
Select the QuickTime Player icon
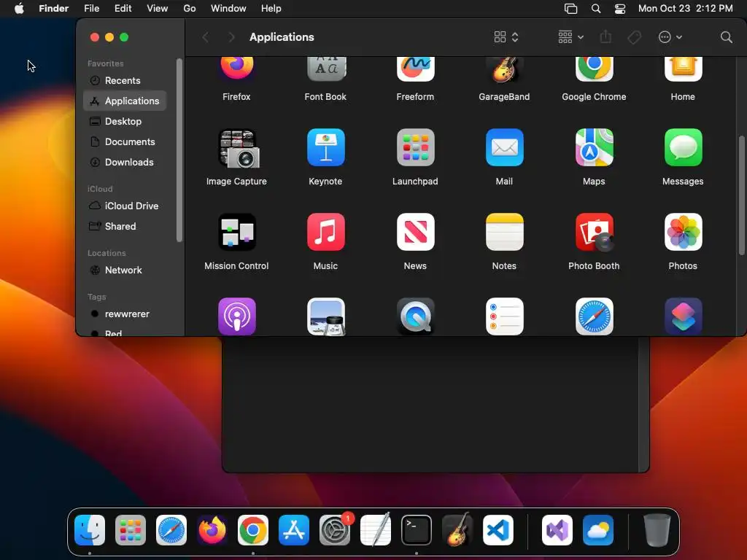pos(415,316)
